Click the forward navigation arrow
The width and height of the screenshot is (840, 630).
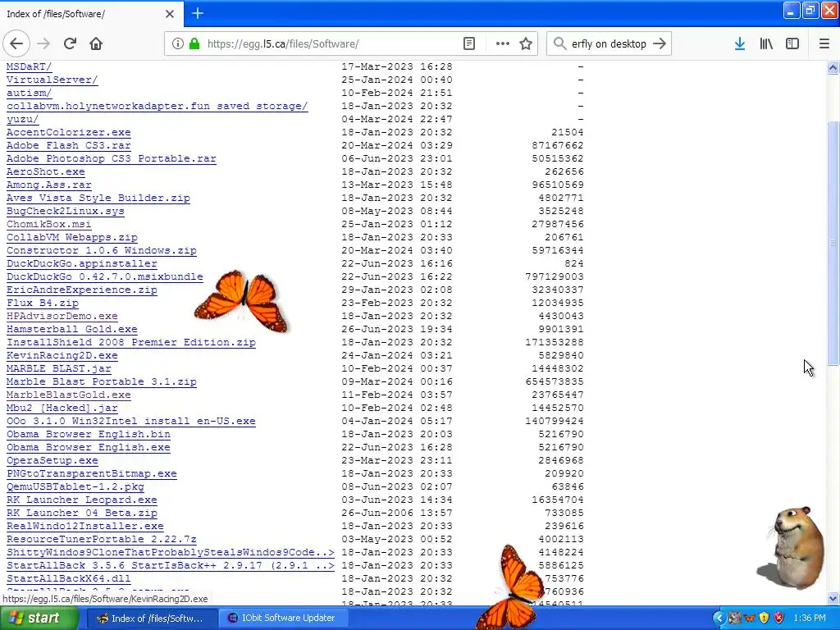point(43,43)
